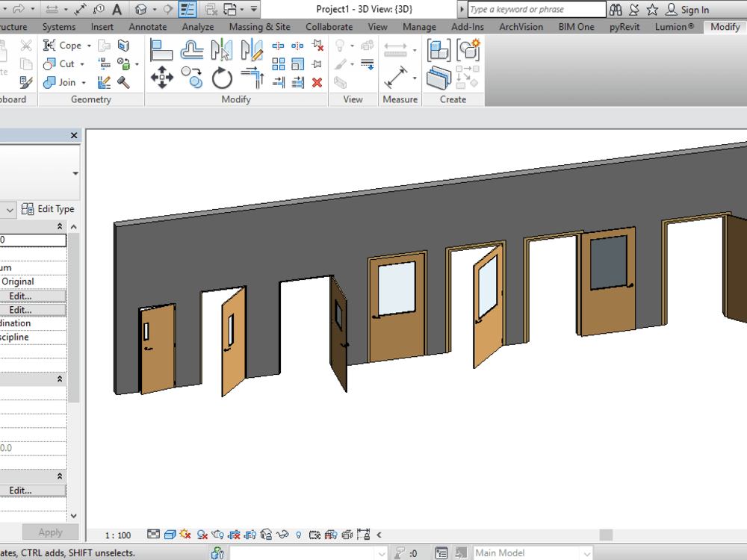Select the Rotate tool

[x=222, y=77]
